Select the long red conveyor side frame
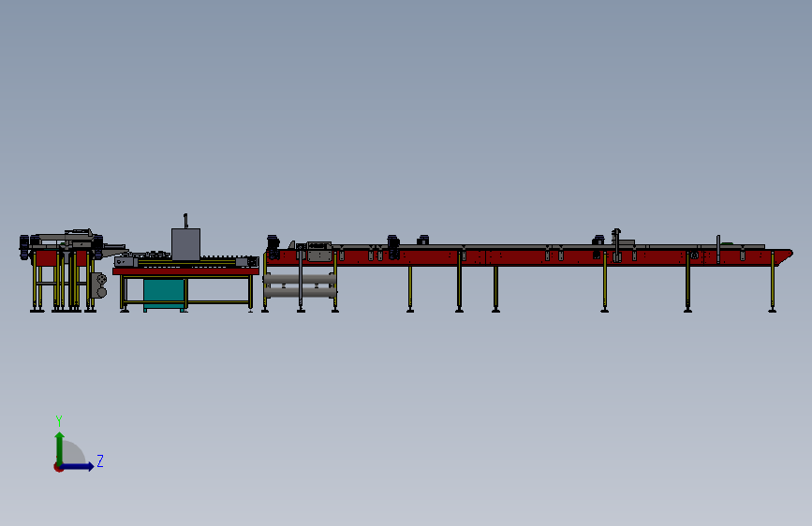This screenshot has width=812, height=526. pos(528,257)
